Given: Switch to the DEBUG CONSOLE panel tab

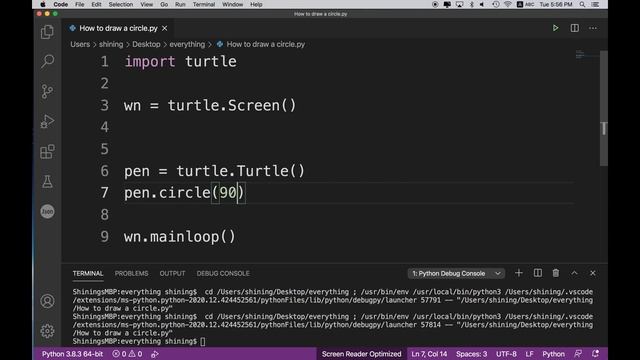Looking at the screenshot, I should click(223, 273).
